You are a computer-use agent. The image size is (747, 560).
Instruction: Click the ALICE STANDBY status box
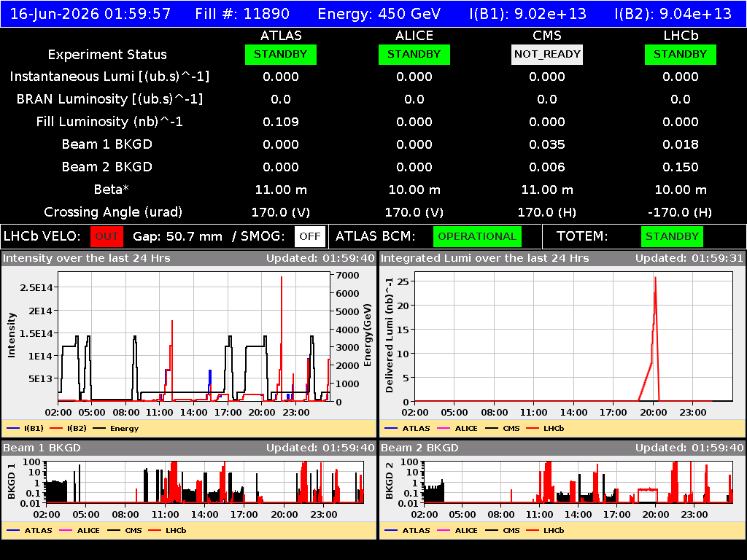pos(414,55)
